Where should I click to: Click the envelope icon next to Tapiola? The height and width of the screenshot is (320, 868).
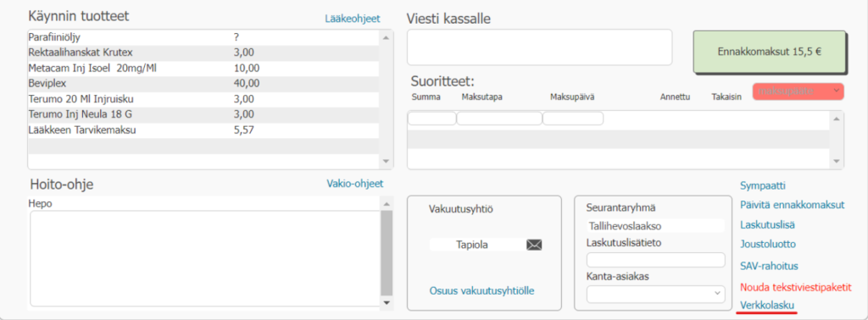pyautogui.click(x=534, y=245)
